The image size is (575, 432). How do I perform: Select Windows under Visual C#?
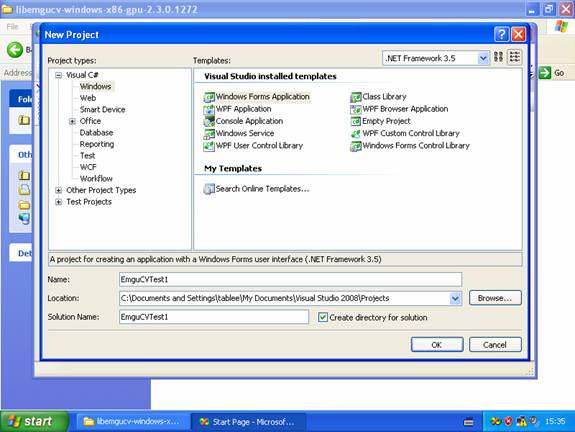click(95, 87)
